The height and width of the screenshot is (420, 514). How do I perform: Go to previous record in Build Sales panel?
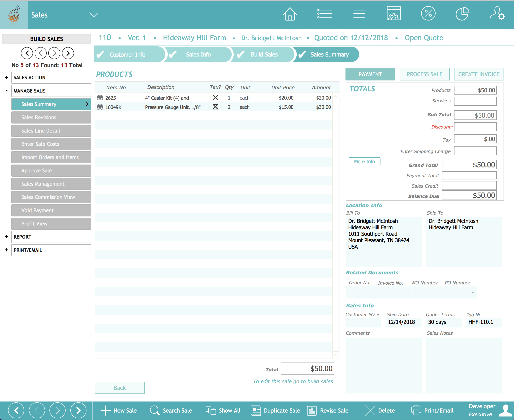click(x=41, y=53)
